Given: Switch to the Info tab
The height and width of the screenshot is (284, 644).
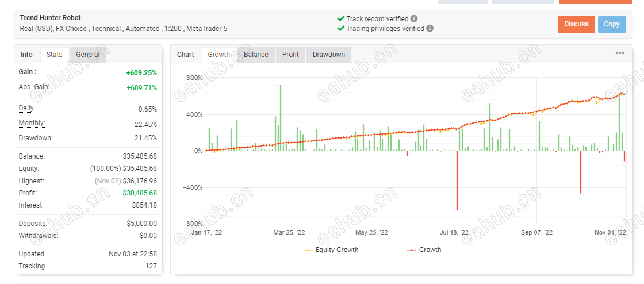Looking at the screenshot, I should coord(26,55).
